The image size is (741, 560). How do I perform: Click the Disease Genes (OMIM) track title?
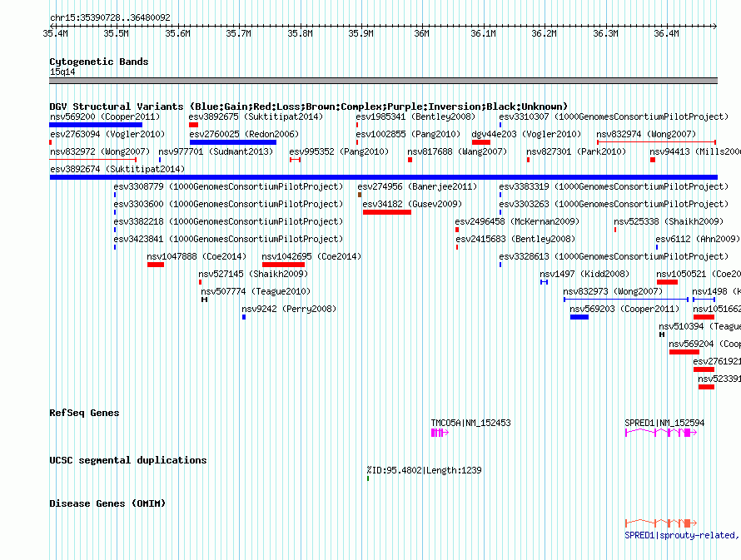107,503
